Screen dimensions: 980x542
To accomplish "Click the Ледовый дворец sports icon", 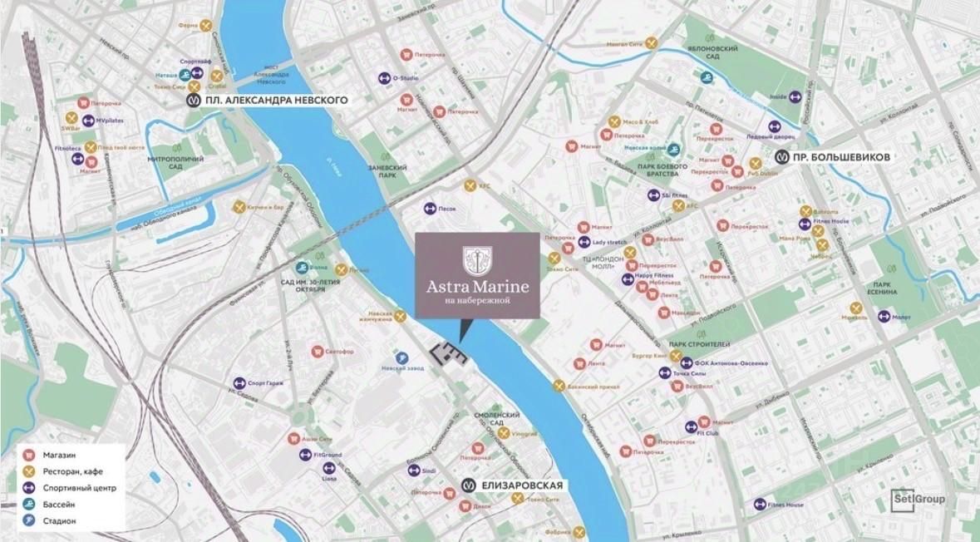I will click(775, 126).
